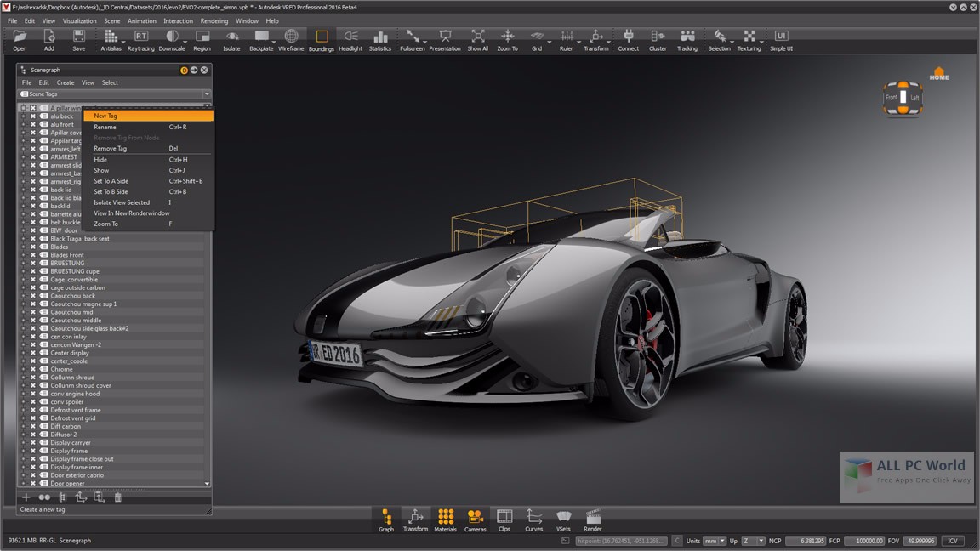This screenshot has height=551, width=980.
Task: Click the HOME icon in viewport
Action: 939,74
